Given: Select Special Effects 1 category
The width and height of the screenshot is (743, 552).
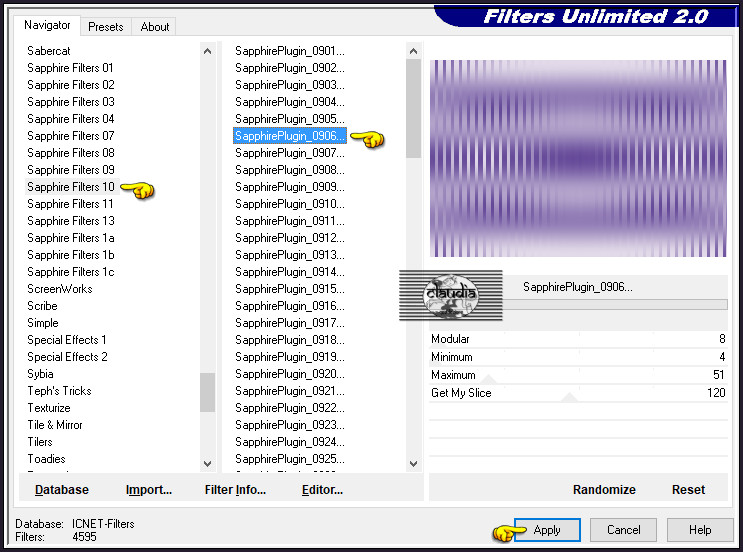Looking at the screenshot, I should pos(67,340).
